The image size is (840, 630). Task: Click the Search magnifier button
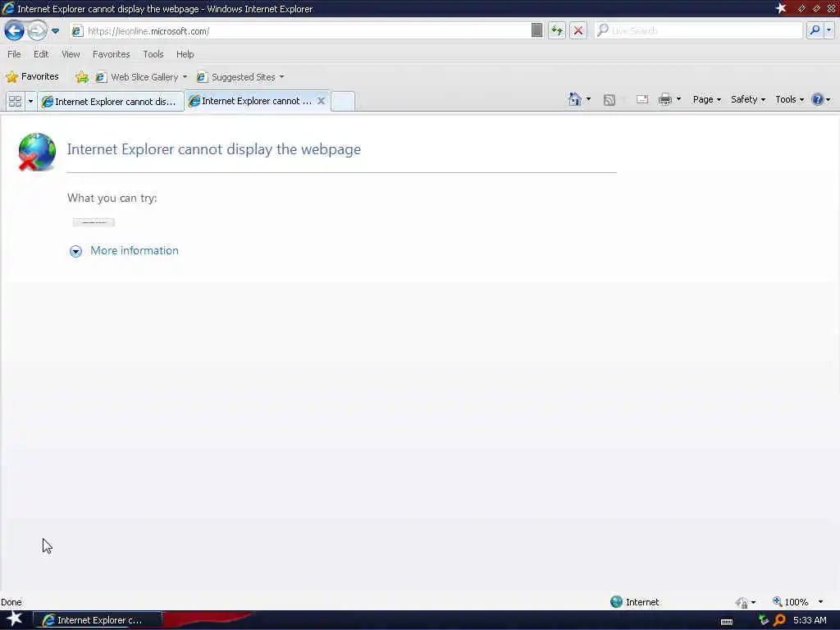click(x=815, y=30)
